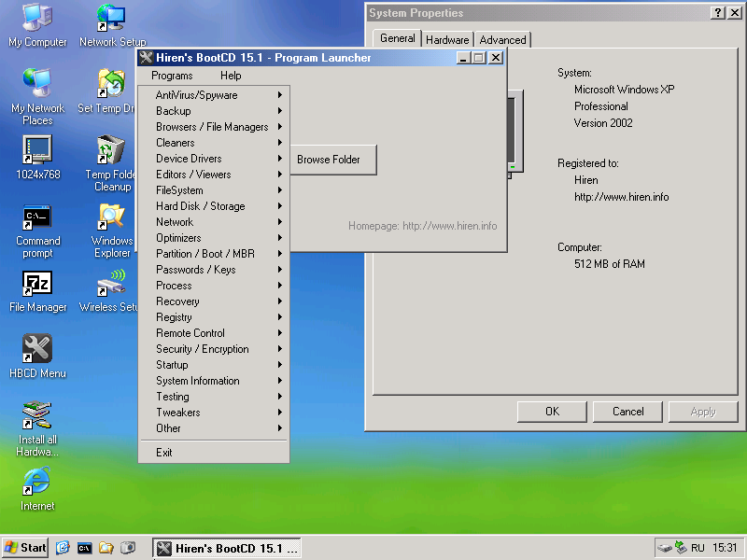Click the drive icon in system tray
Image resolution: width=747 pixels, height=560 pixels.
coord(665,548)
